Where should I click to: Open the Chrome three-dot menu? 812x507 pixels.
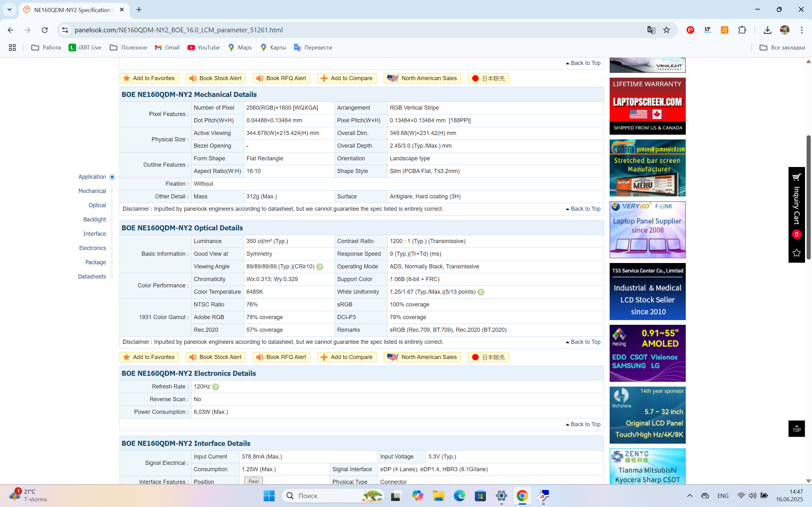click(802, 30)
